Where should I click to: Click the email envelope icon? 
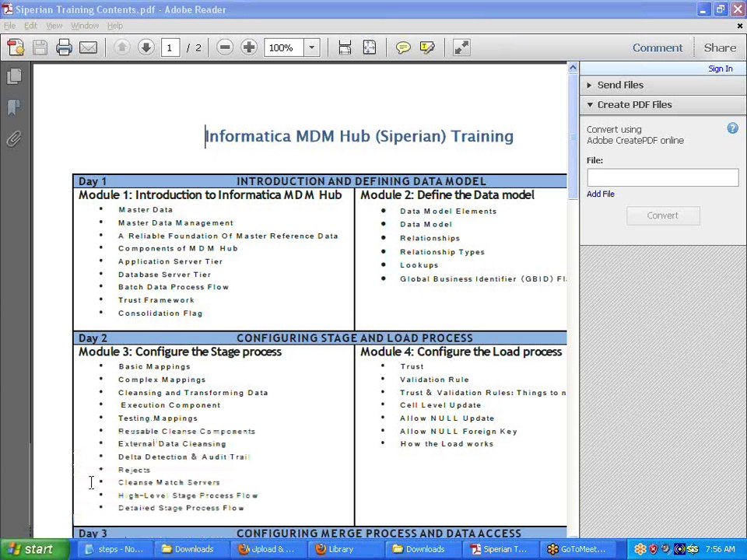(88, 47)
